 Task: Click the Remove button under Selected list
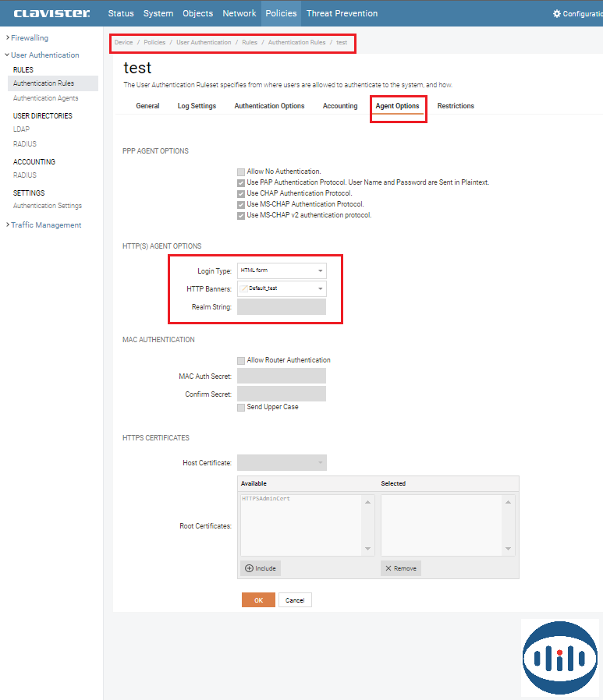pos(400,568)
